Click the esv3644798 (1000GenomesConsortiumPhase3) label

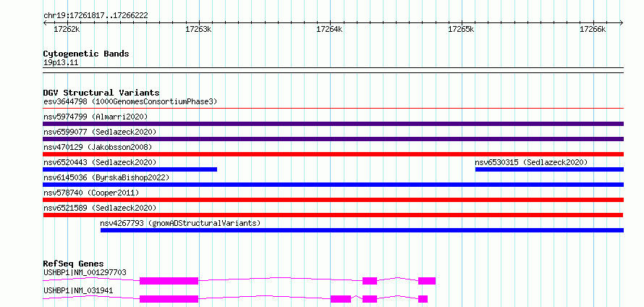(130, 101)
